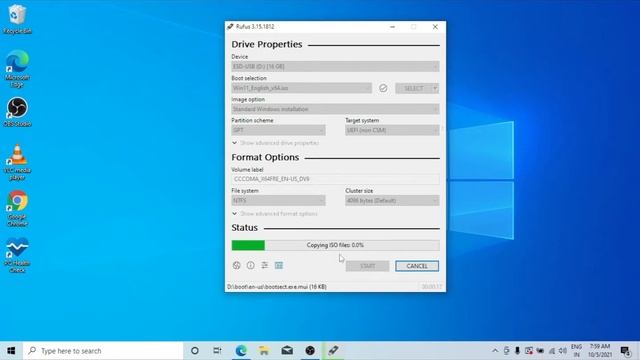Image resolution: width=640 pixels, height=360 pixels.
Task: Open File Explorer from taskbar
Action: click(x=264, y=351)
